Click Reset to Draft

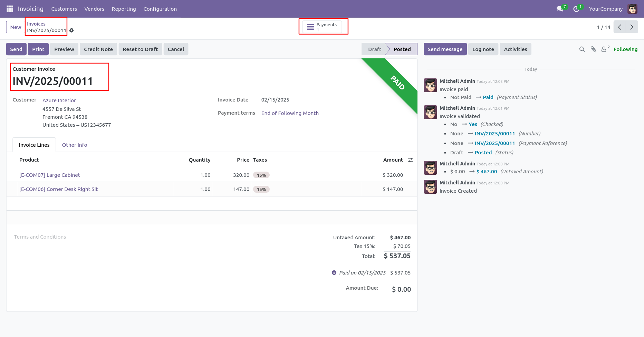tap(140, 49)
